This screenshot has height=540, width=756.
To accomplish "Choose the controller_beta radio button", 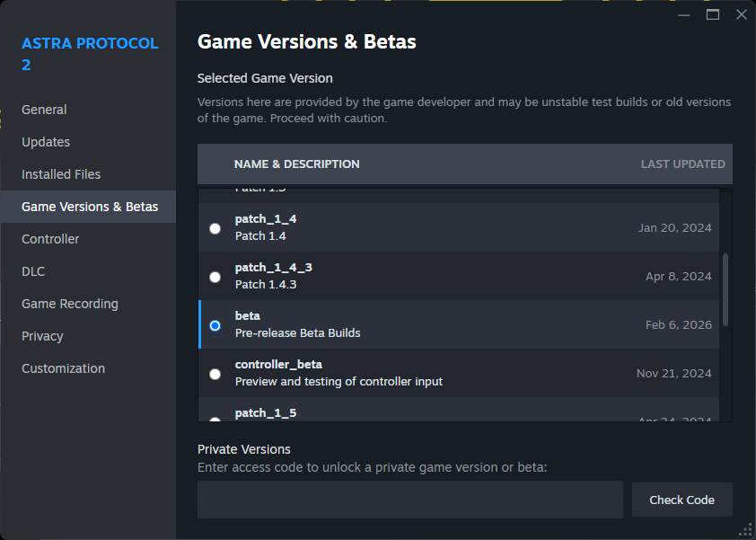I will [x=215, y=374].
